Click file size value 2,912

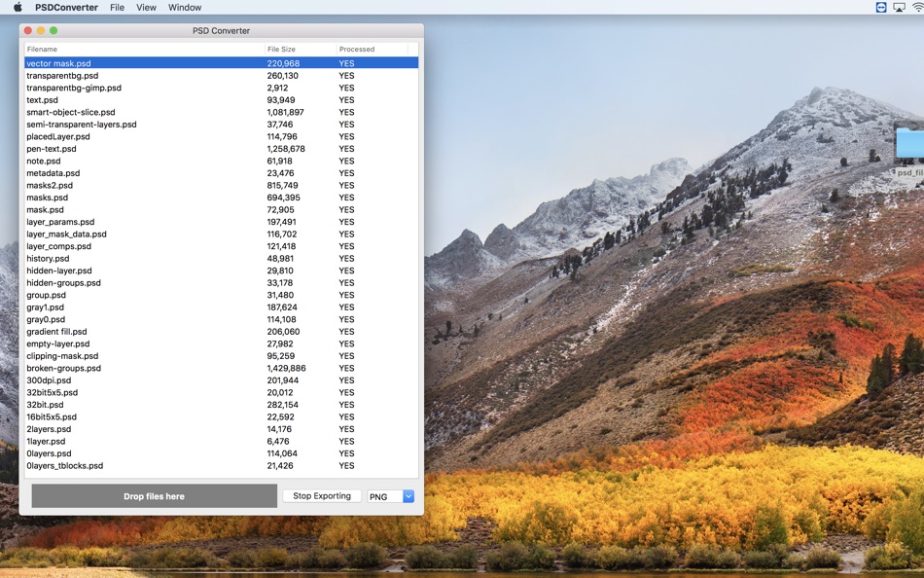pyautogui.click(x=277, y=88)
